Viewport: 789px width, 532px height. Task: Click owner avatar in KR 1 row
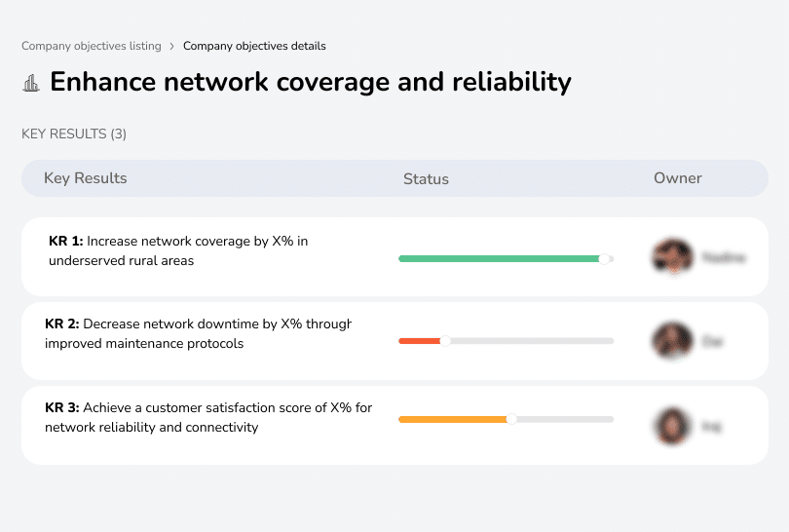673,256
